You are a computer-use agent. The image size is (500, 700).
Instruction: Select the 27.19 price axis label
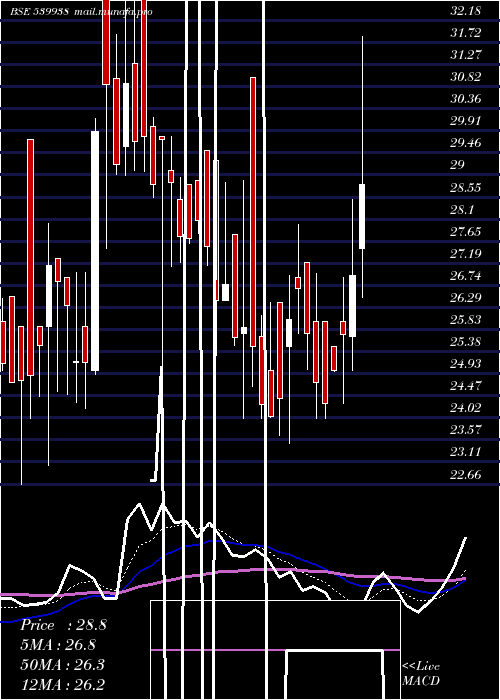pyautogui.click(x=466, y=254)
